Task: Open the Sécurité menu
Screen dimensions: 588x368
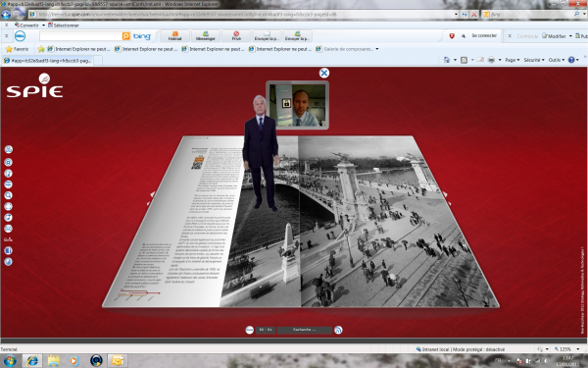Action: click(x=534, y=60)
